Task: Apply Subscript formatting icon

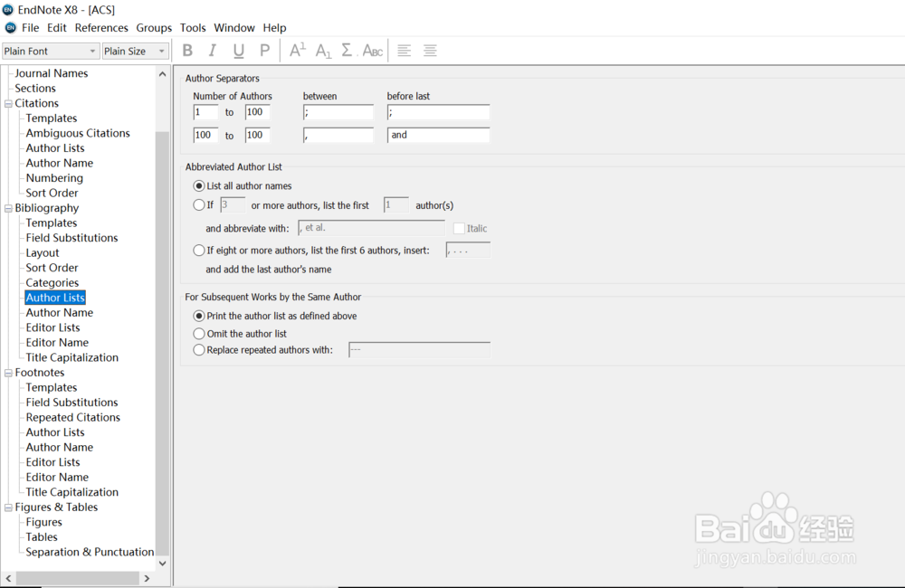Action: coord(323,51)
